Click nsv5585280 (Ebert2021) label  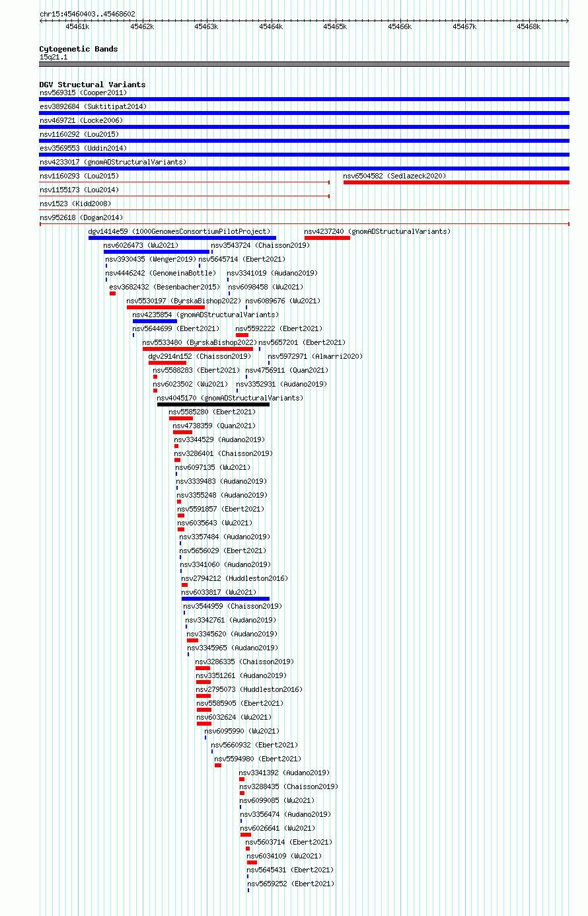click(212, 412)
